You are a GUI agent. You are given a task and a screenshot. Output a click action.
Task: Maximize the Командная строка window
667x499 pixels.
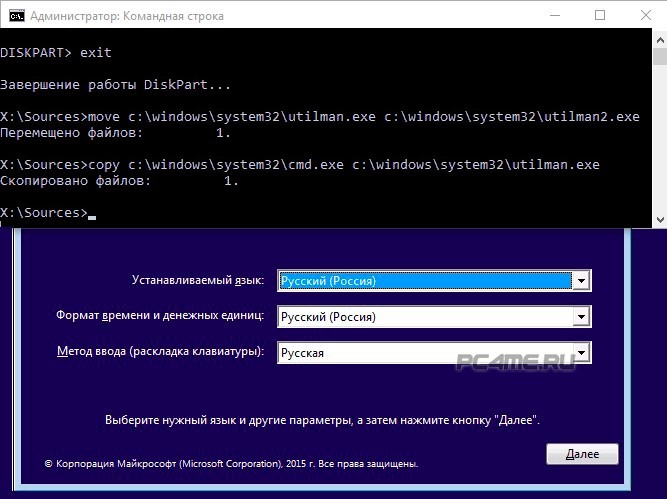[x=599, y=15]
